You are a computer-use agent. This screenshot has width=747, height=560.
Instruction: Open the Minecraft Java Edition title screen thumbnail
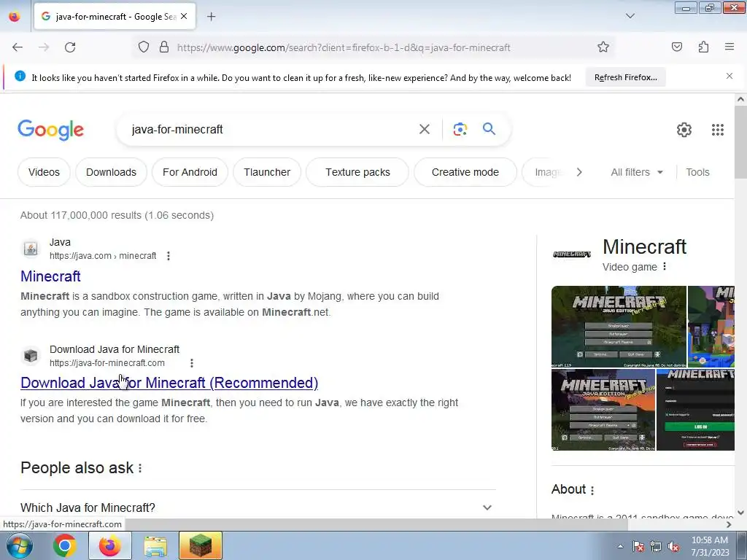[x=619, y=327]
